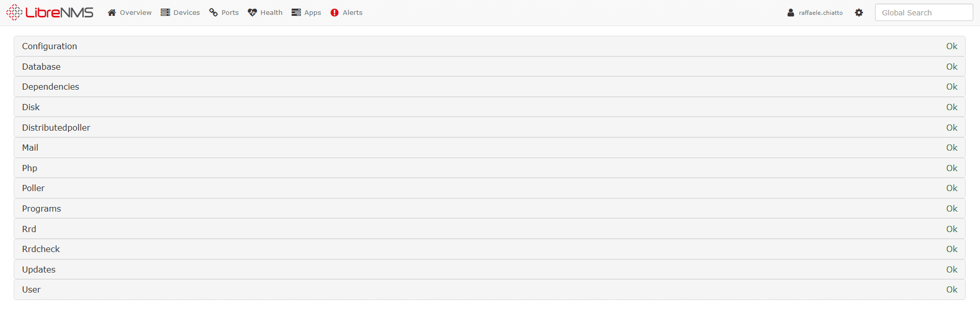Expand the Database validation row
Viewport: 980px width, 333px height.
tap(490, 67)
